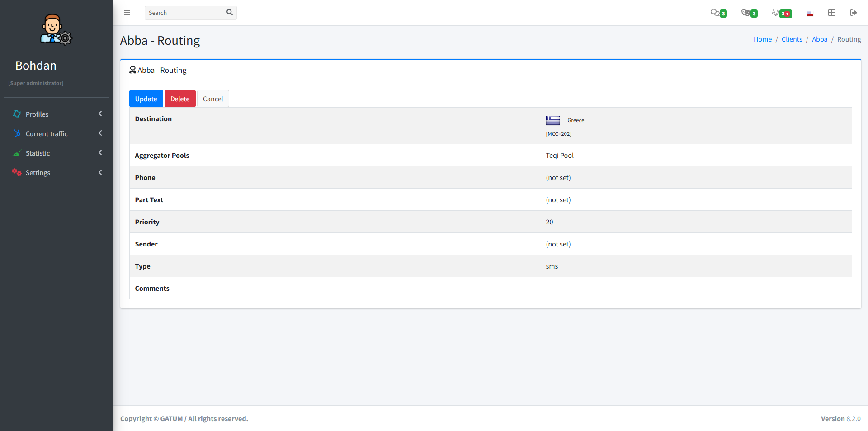Viewport: 868px width, 431px height.
Task: Open the chat messages notifications icon
Action: (715, 13)
